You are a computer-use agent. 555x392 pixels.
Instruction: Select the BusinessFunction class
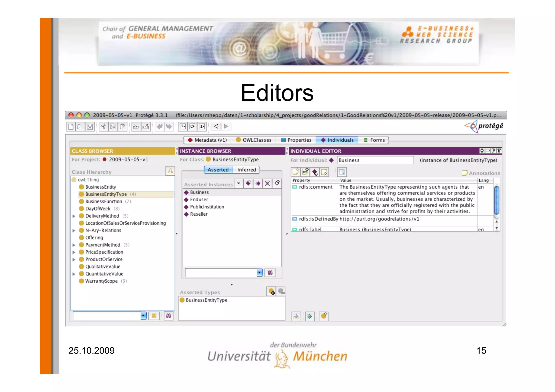tap(104, 202)
